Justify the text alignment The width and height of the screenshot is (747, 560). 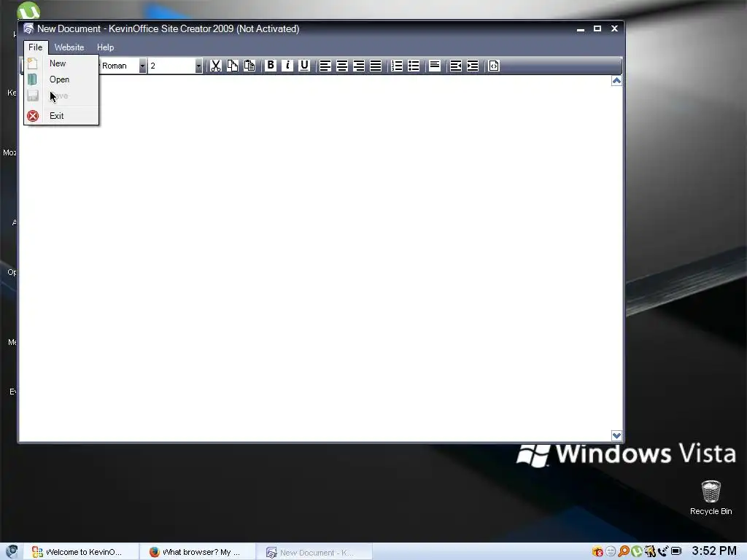click(x=376, y=66)
